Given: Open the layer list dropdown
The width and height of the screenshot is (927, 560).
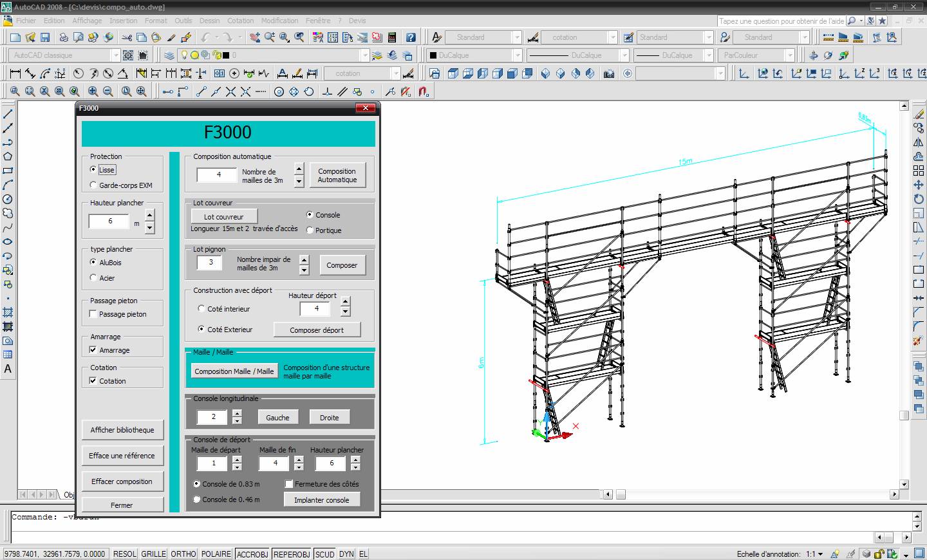Looking at the screenshot, I should (x=364, y=55).
